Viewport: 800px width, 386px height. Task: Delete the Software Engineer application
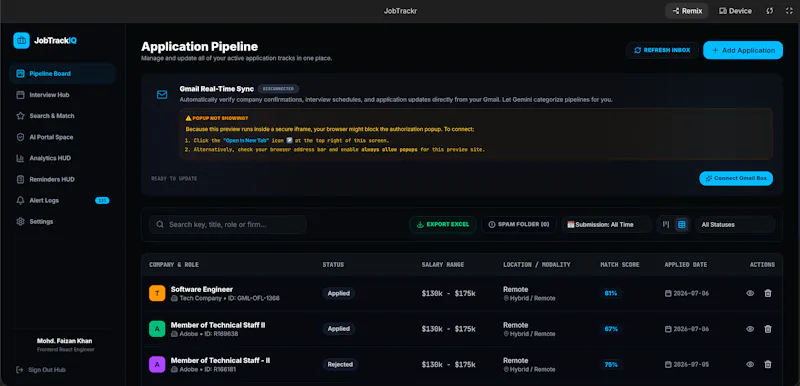coord(768,293)
